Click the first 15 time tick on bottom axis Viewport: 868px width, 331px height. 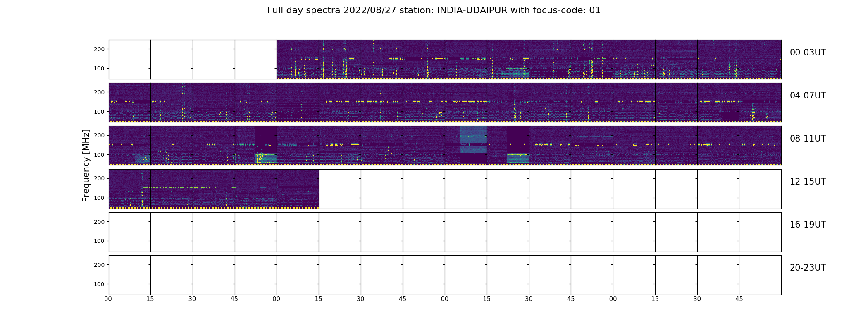(150, 299)
